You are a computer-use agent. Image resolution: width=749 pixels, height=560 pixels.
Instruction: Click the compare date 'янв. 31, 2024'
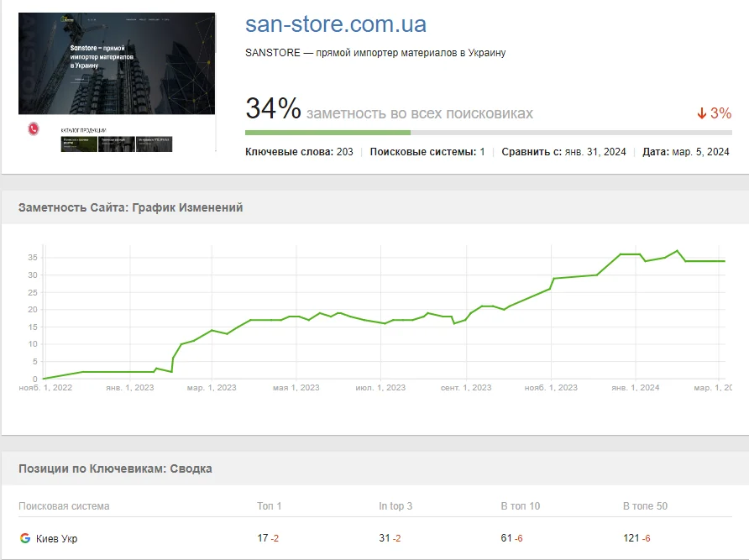pos(595,152)
